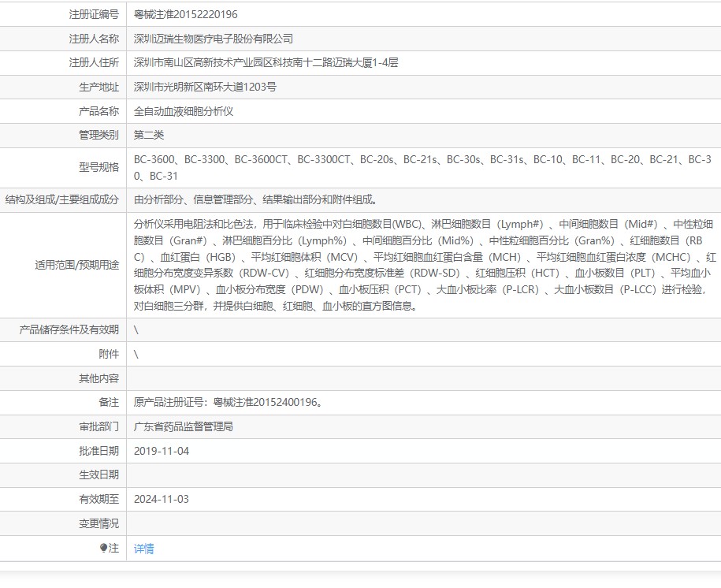
Task: Select the 注册人住所 label
Action: click(x=94, y=62)
